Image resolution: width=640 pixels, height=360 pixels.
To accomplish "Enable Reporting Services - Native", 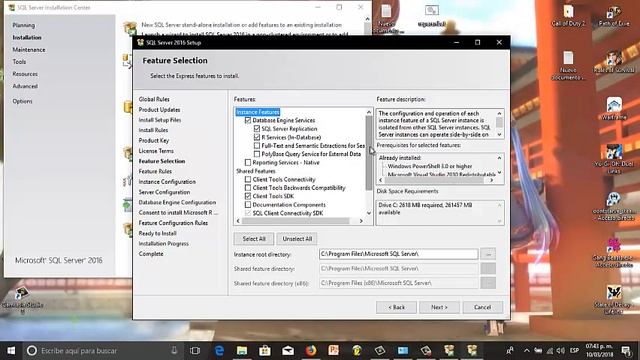I will coord(248,162).
